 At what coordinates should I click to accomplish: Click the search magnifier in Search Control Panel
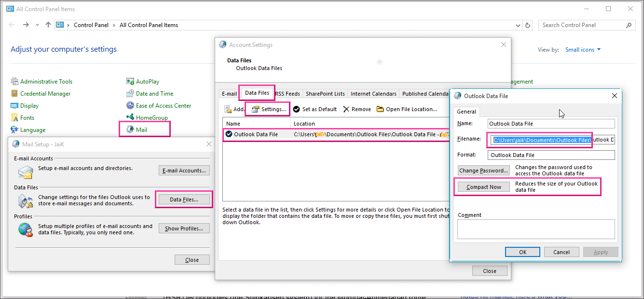click(629, 25)
